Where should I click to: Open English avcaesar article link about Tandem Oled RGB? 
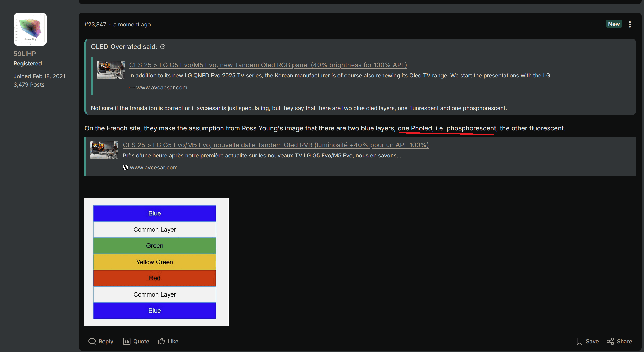(x=268, y=65)
